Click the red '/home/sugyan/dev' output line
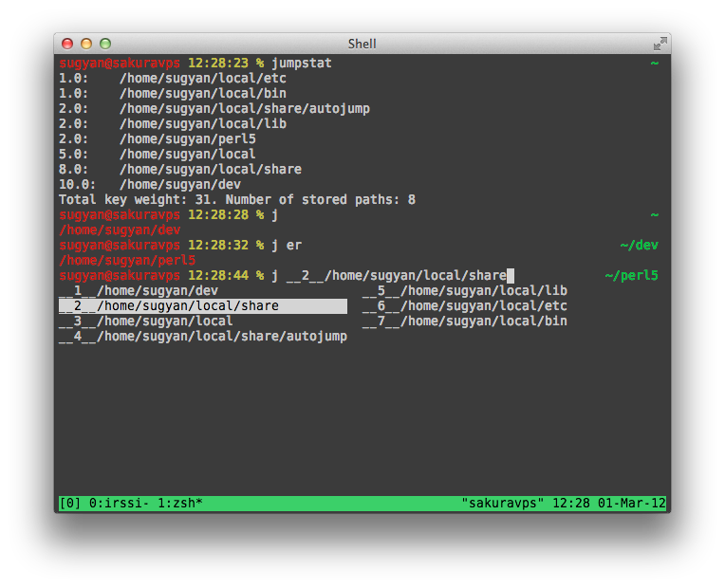This screenshot has height=588, width=725. [x=120, y=230]
